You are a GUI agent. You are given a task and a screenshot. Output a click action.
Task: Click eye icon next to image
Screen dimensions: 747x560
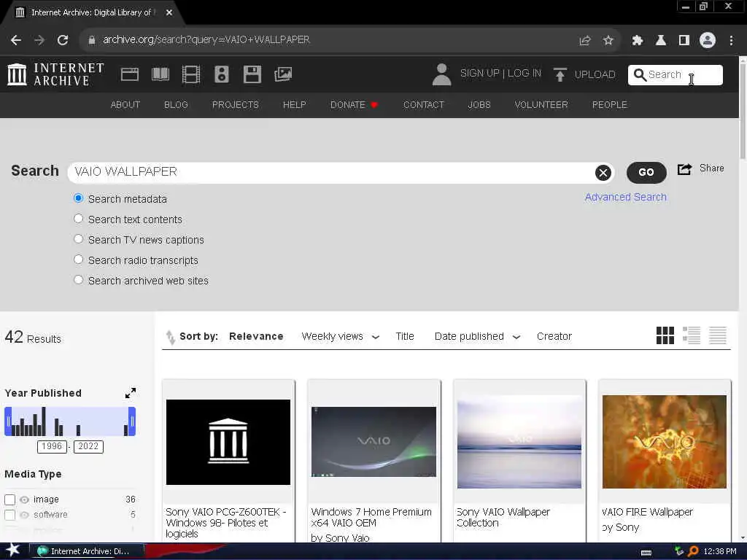(x=24, y=499)
